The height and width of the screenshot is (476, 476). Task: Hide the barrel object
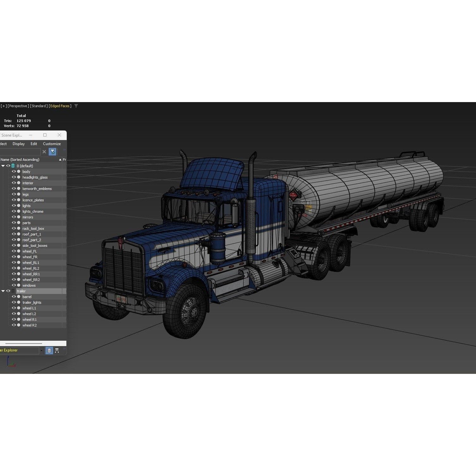click(14, 296)
